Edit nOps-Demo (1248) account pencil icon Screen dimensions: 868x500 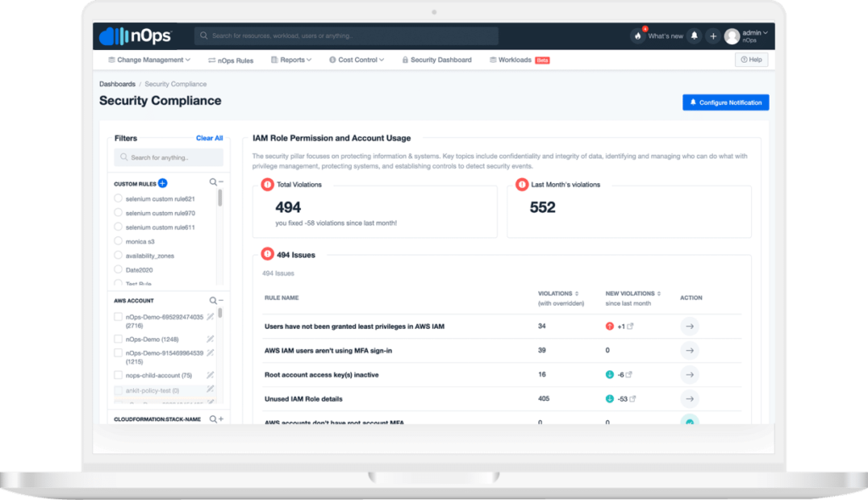(x=210, y=339)
